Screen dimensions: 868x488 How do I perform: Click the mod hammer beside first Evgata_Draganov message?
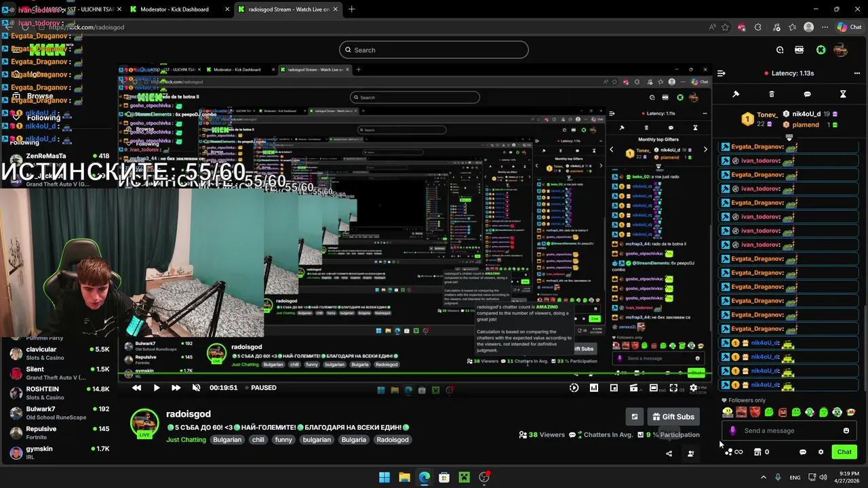(x=726, y=147)
